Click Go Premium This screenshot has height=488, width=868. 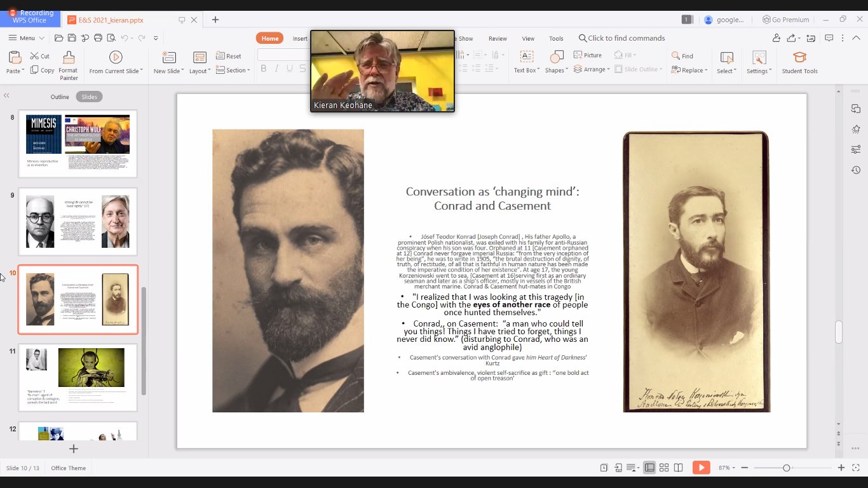tap(786, 20)
